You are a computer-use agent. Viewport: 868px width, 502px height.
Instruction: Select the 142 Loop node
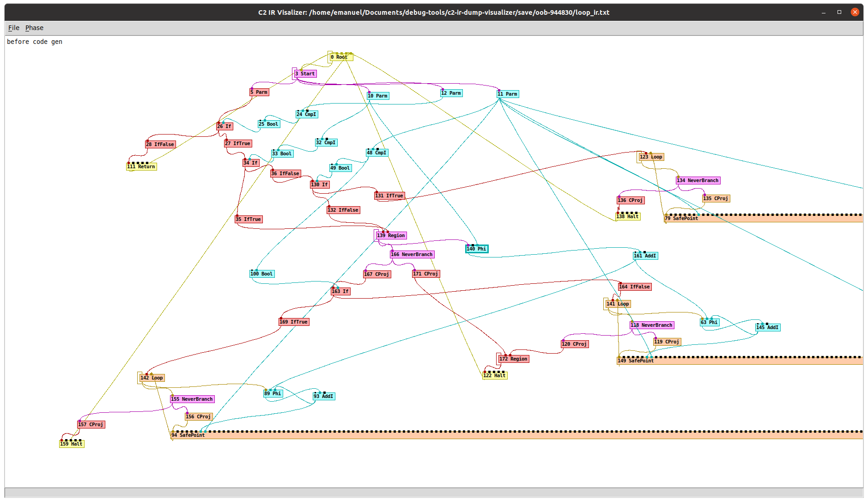152,378
